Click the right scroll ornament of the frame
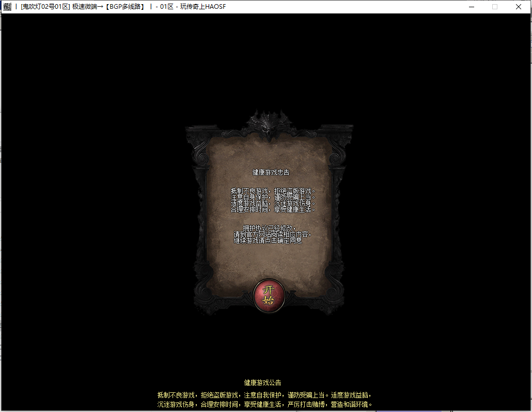532x412 pixels. click(339, 155)
